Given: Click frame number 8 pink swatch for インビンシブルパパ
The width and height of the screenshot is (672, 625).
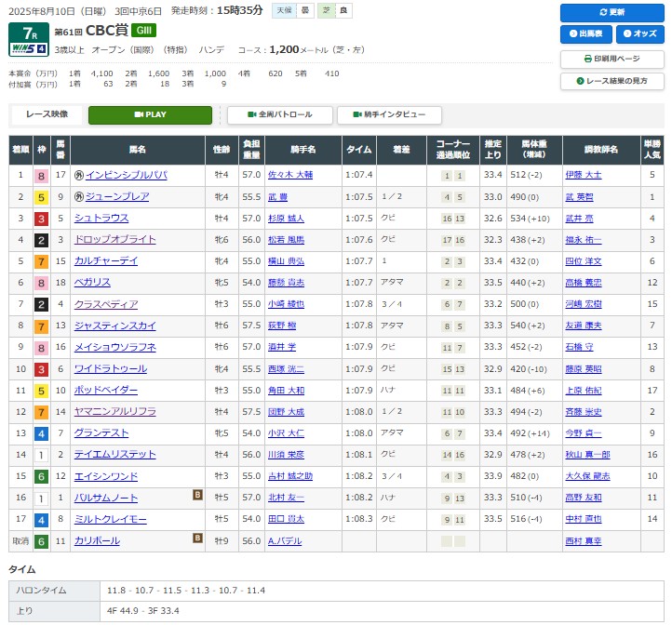Looking at the screenshot, I should pyautogui.click(x=41, y=175).
